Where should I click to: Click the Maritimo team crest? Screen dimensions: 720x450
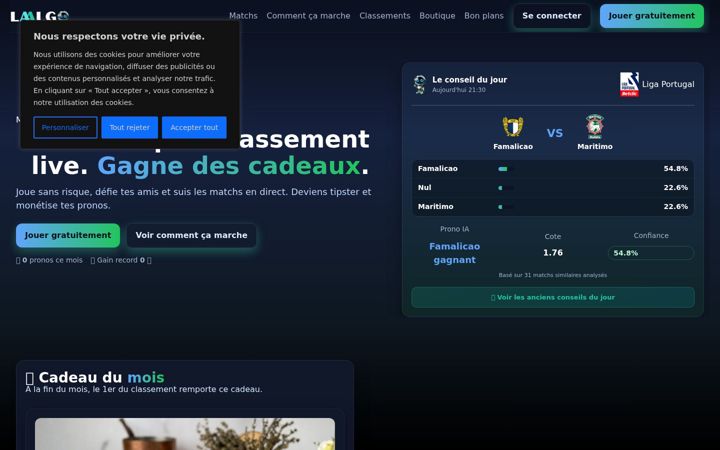[x=595, y=126]
